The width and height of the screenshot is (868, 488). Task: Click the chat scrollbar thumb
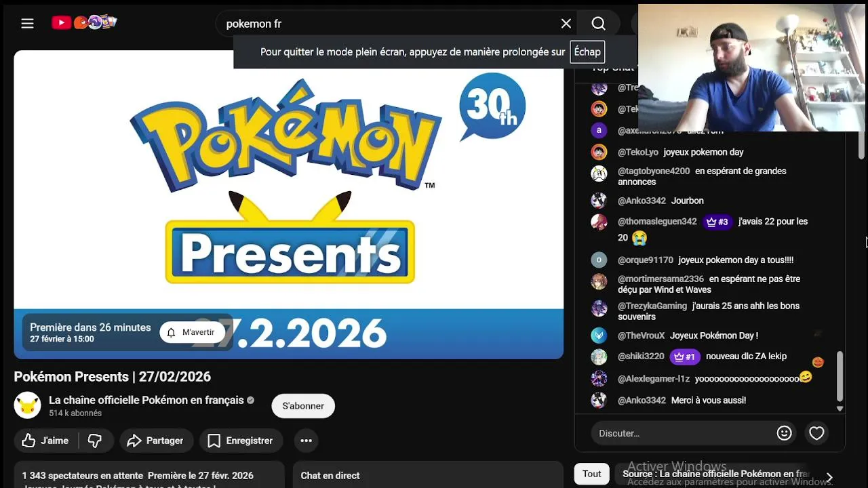pyautogui.click(x=840, y=376)
